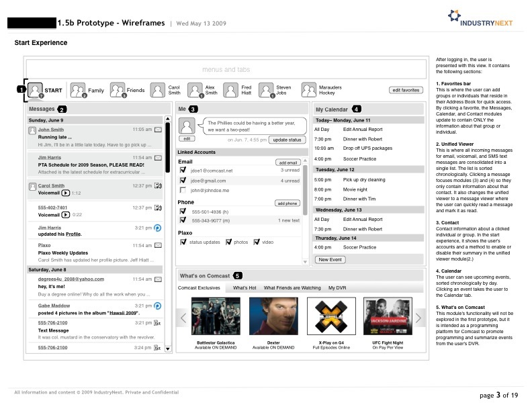Viewport: 532px width, 411px height.
Task: Click voicemail icon on Carol Smith message
Action: pyautogui.click(x=158, y=185)
